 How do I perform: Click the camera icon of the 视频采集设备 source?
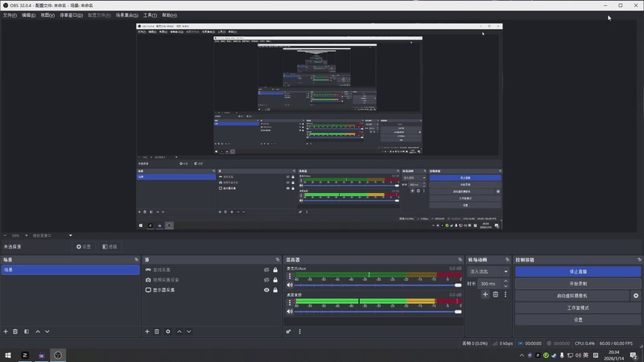[148, 280]
